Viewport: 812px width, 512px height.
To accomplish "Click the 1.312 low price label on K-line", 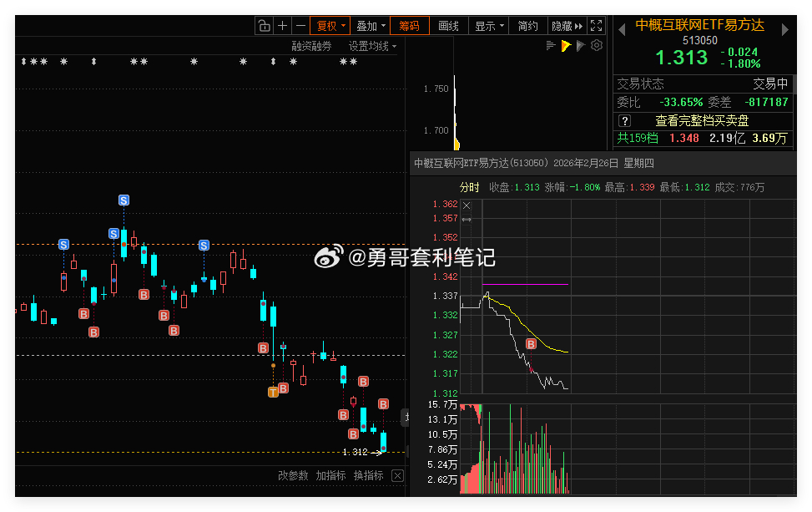I will click(x=356, y=452).
